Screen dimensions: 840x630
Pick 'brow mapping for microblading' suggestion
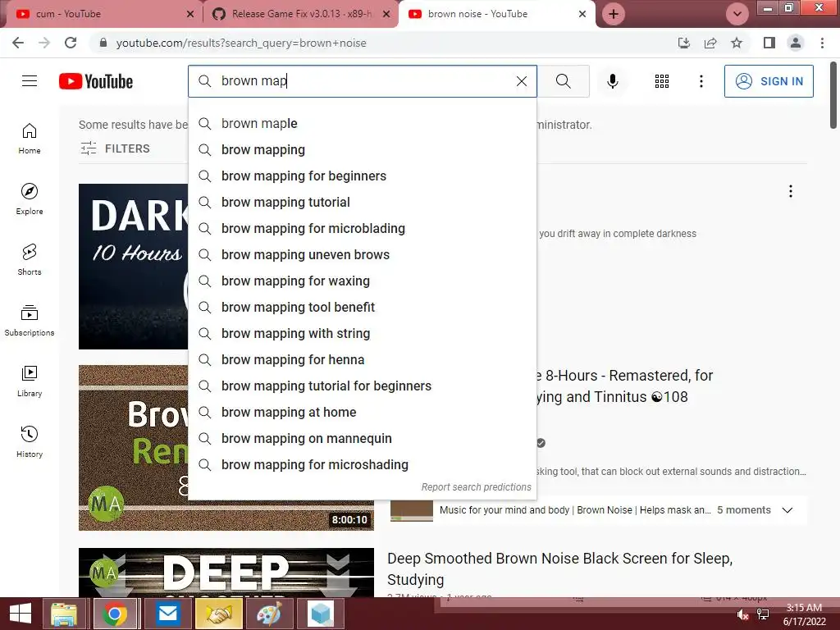(x=363, y=228)
